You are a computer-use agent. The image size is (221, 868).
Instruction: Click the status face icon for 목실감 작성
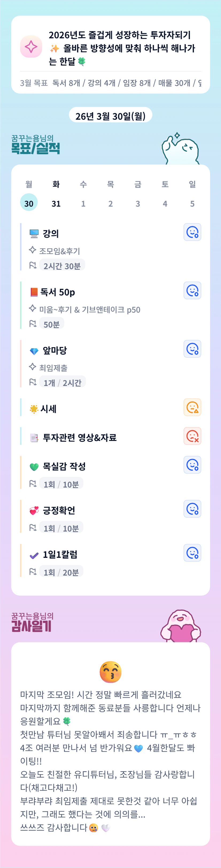[192, 465]
